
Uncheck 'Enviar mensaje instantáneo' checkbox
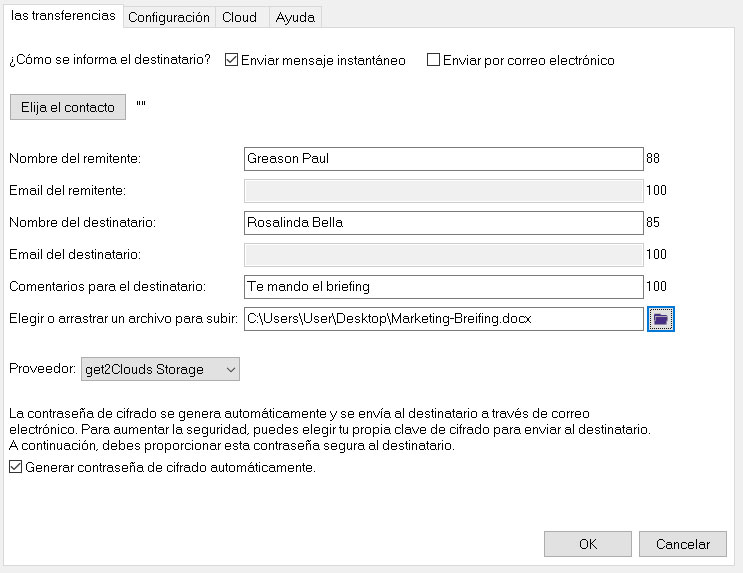(233, 60)
